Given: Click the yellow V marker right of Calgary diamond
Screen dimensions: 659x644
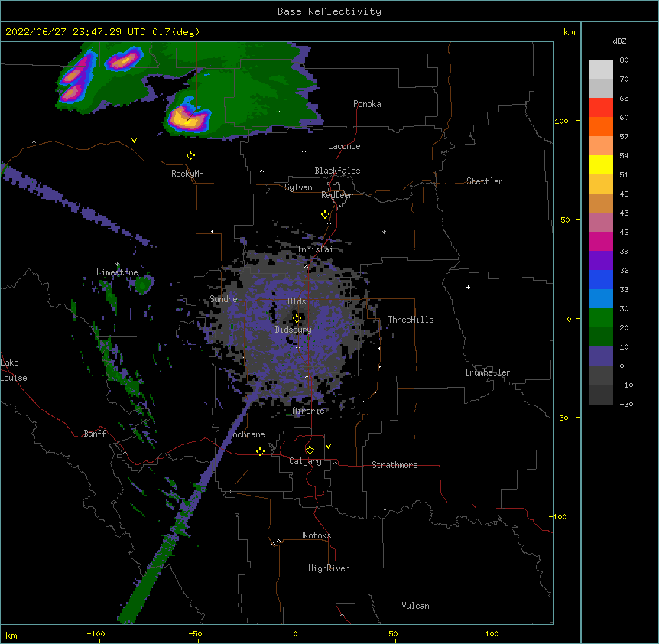Looking at the screenshot, I should tap(328, 447).
